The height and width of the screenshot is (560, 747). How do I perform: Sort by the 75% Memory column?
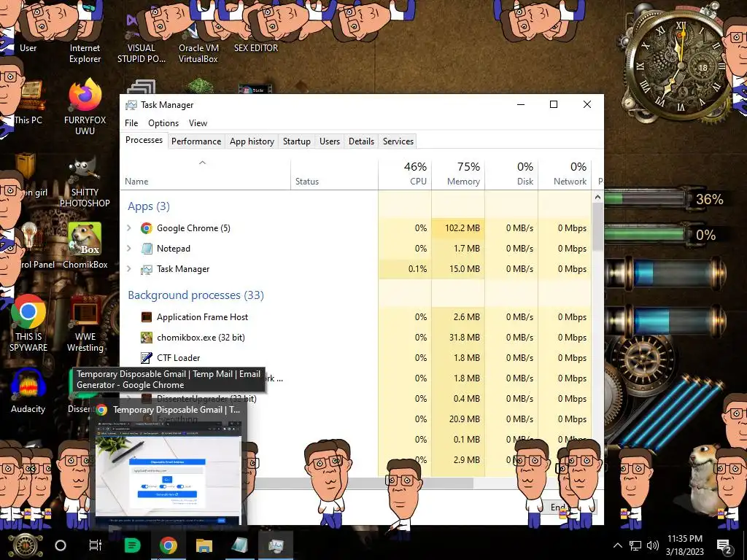tap(458, 174)
